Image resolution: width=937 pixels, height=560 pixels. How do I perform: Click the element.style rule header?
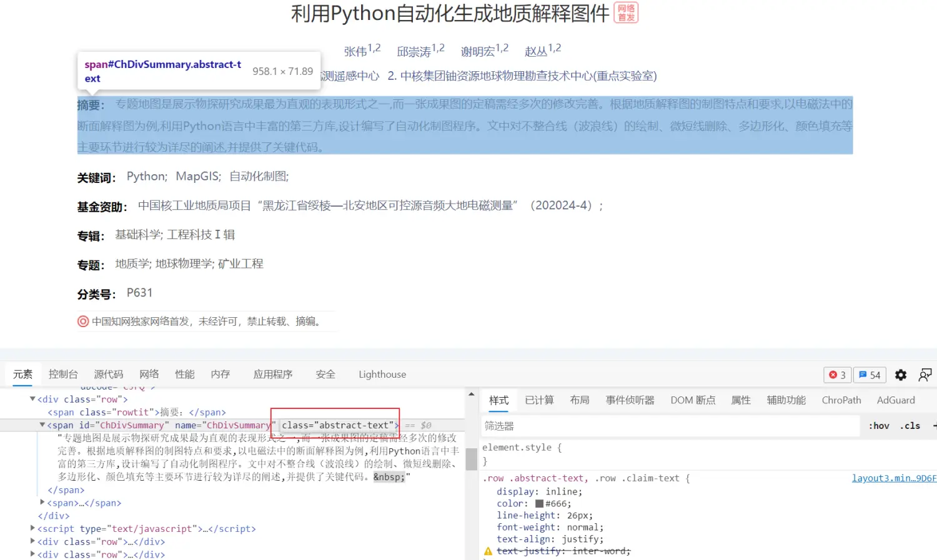tap(522, 448)
